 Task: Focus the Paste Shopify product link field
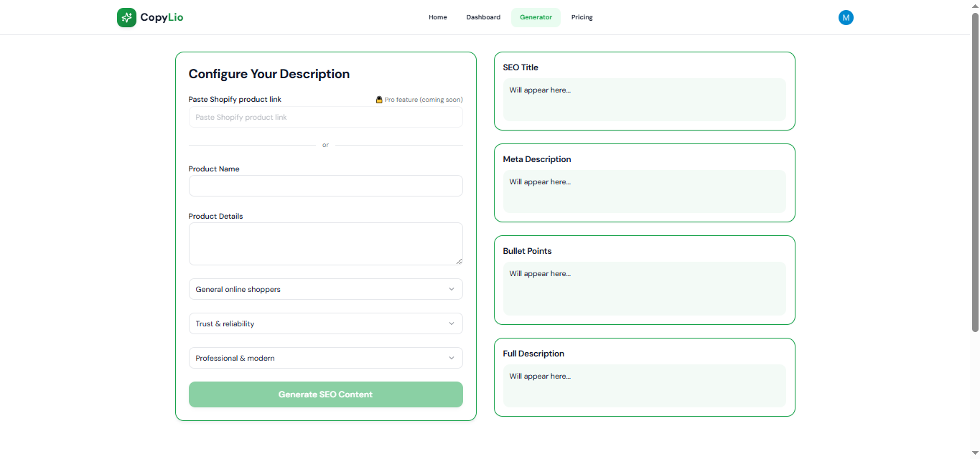(325, 117)
